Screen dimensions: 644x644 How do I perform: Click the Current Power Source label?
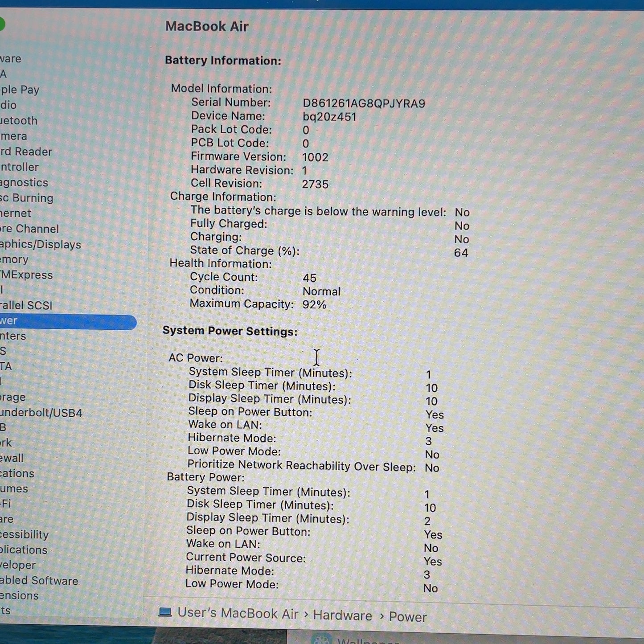[246, 558]
